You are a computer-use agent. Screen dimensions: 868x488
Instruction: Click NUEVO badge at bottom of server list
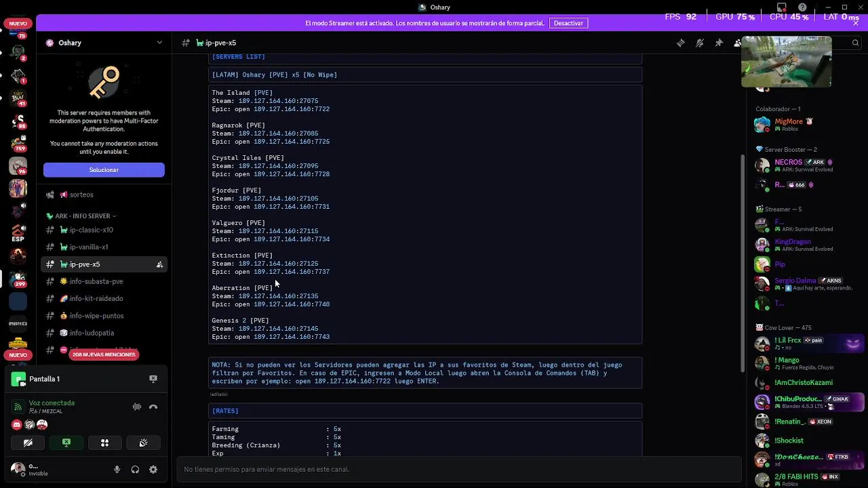pos(18,355)
